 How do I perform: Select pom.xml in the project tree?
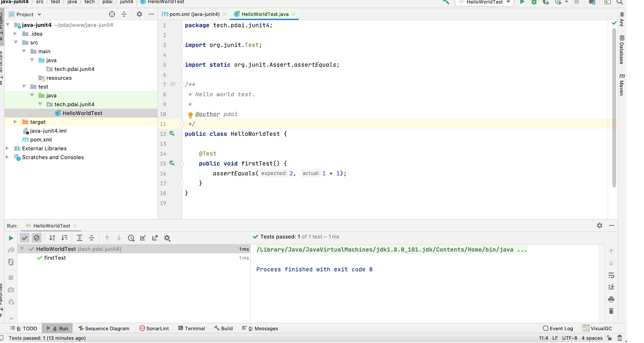click(41, 139)
